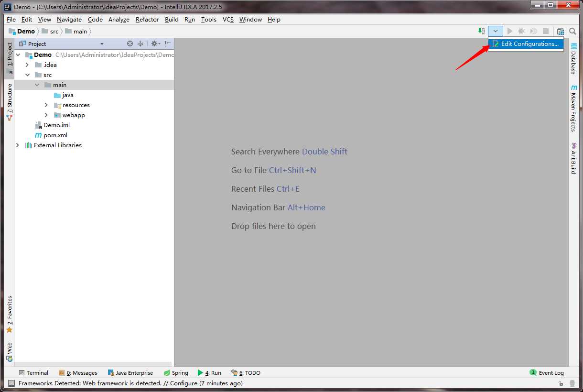Click Run with Coverage icon
This screenshot has height=392, width=583.
[x=534, y=31]
